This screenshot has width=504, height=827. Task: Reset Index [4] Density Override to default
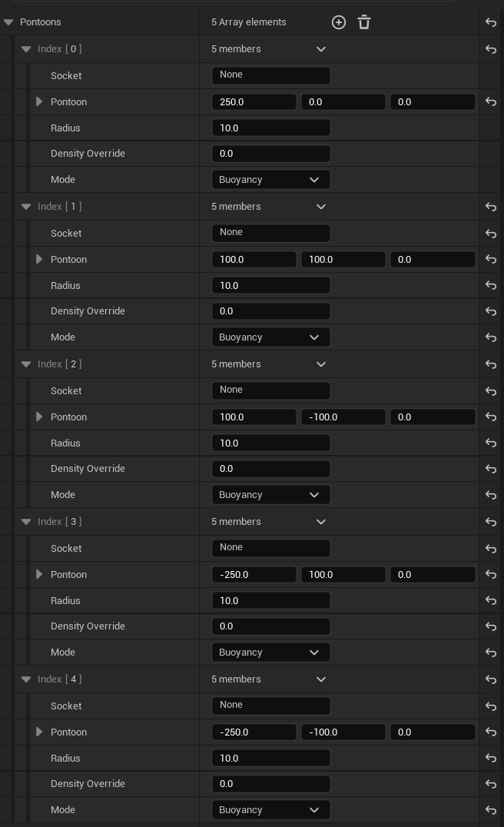pos(491,784)
